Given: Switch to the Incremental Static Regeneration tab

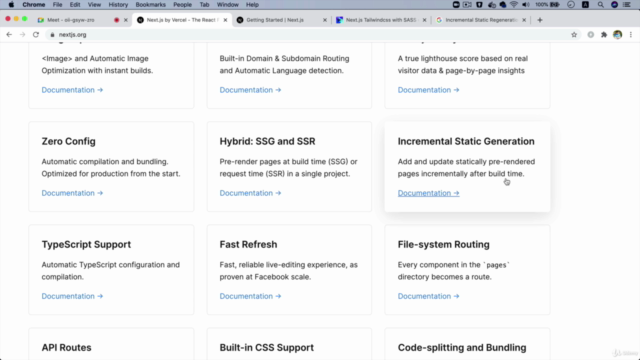Looking at the screenshot, I should click(x=482, y=20).
